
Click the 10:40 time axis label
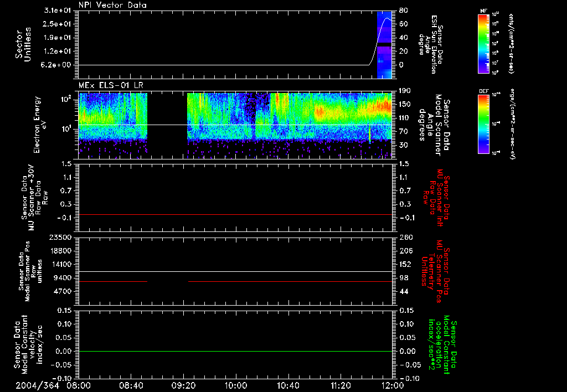(288, 385)
